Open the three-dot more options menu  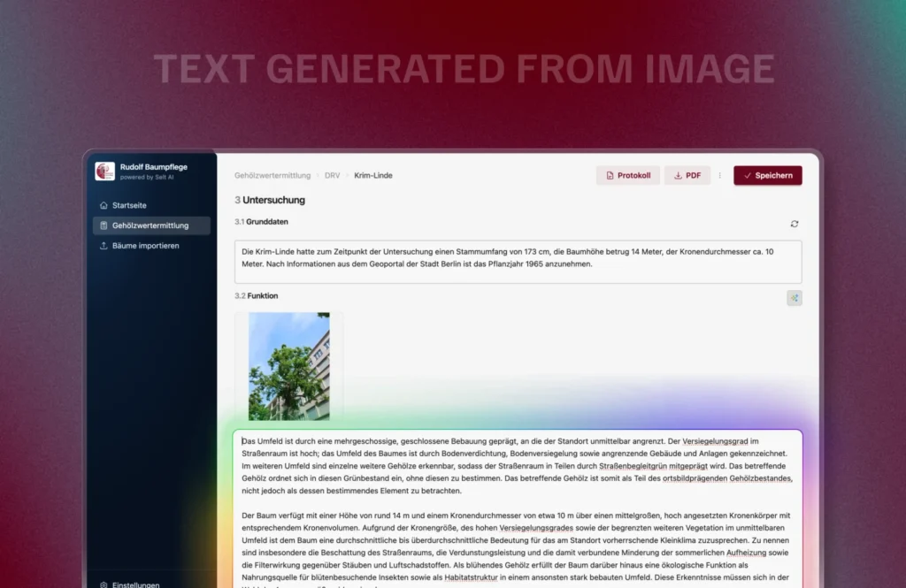click(720, 176)
